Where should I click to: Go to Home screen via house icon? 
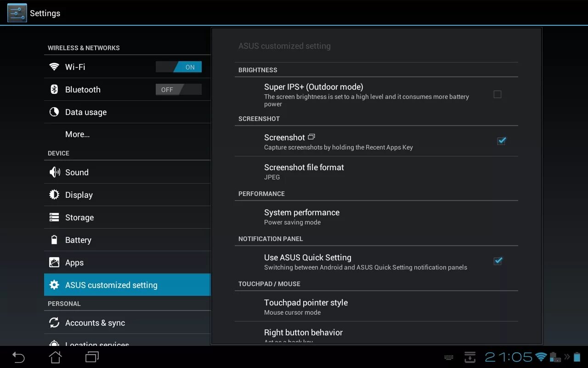pyautogui.click(x=55, y=357)
